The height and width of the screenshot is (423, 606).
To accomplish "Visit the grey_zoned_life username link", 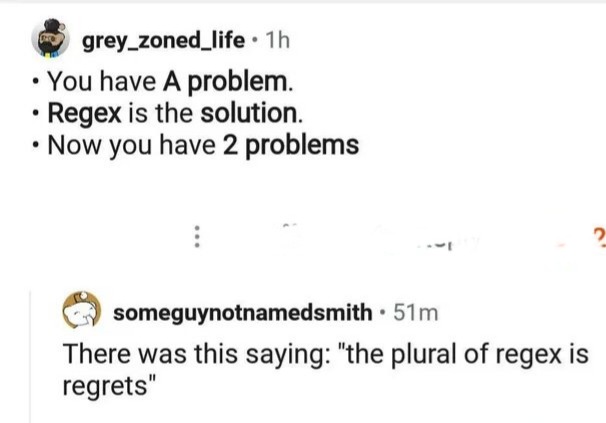I will pos(163,41).
